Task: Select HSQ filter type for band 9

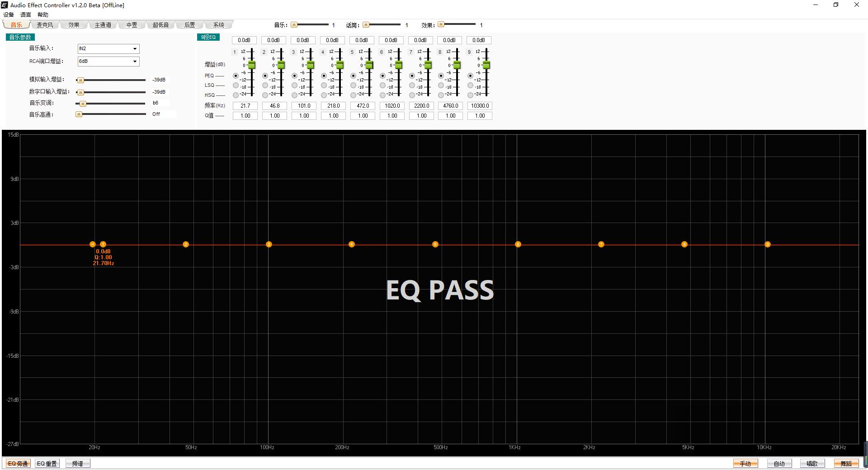Action: click(x=470, y=95)
